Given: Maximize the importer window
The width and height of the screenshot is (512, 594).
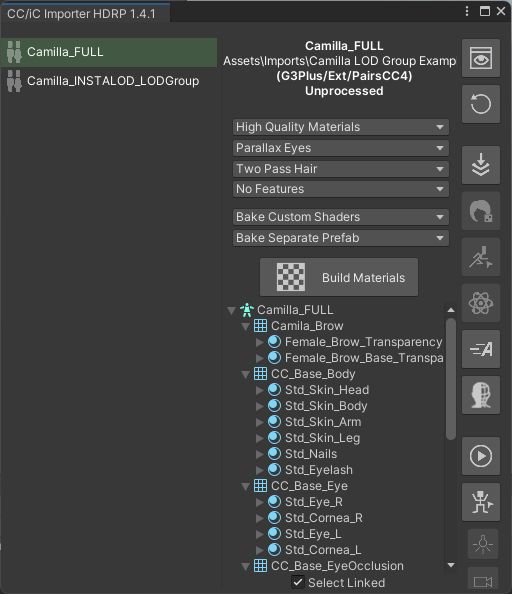Looking at the screenshot, I should [485, 11].
